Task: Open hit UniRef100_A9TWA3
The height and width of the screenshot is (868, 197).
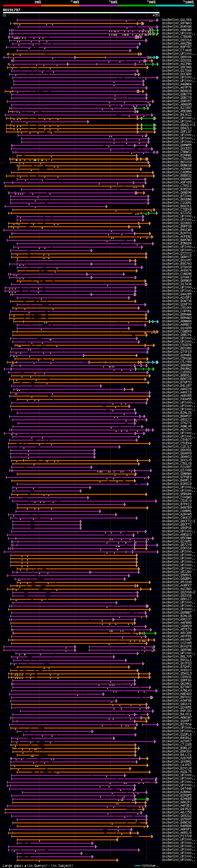Action: [177, 23]
